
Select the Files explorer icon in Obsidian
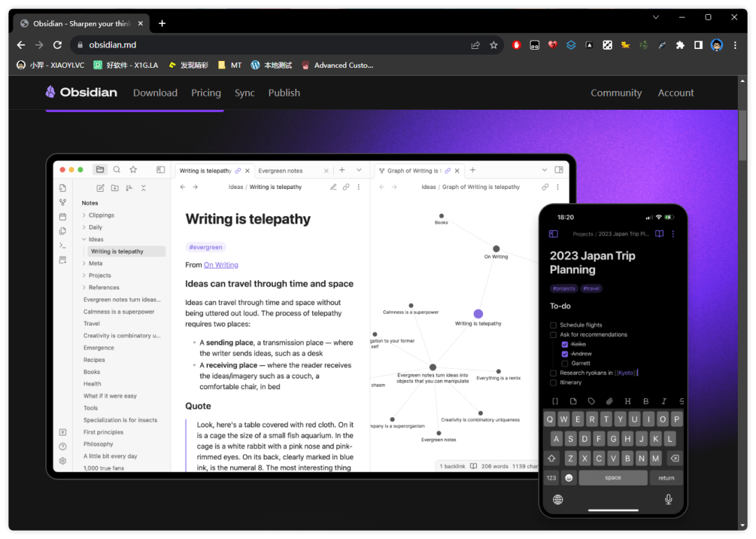click(100, 169)
